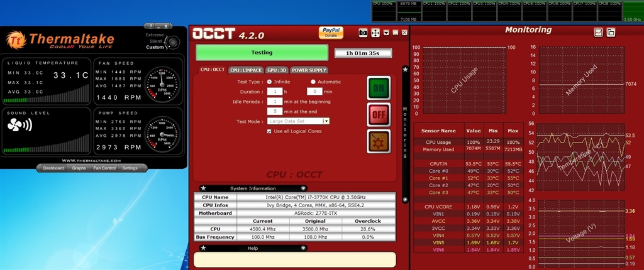
Task: Open OCCT options via the gear button
Action: tap(379, 141)
